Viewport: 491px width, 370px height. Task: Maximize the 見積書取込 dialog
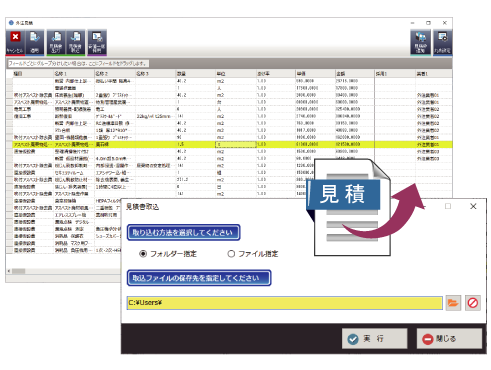448,206
